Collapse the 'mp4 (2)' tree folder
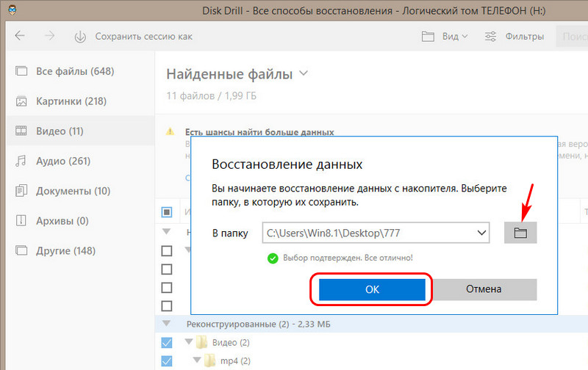The height and width of the screenshot is (370, 588). pos(196,360)
